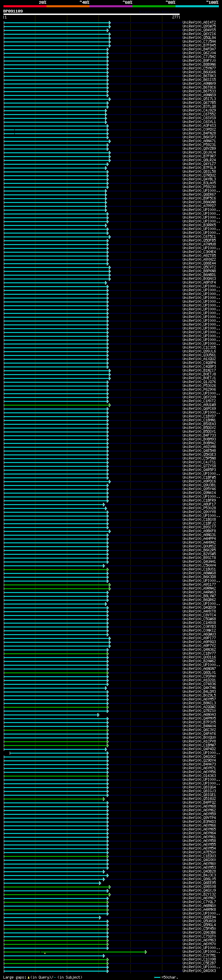Image resolution: width=222 pixels, height=980 pixels.
Task: Select hit UniRef100_B7FGL9
Action: pyautogui.click(x=199, y=168)
